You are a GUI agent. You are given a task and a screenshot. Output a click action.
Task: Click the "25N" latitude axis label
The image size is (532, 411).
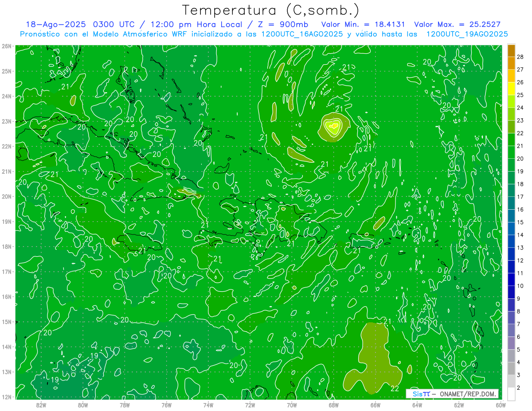[x=6, y=71]
